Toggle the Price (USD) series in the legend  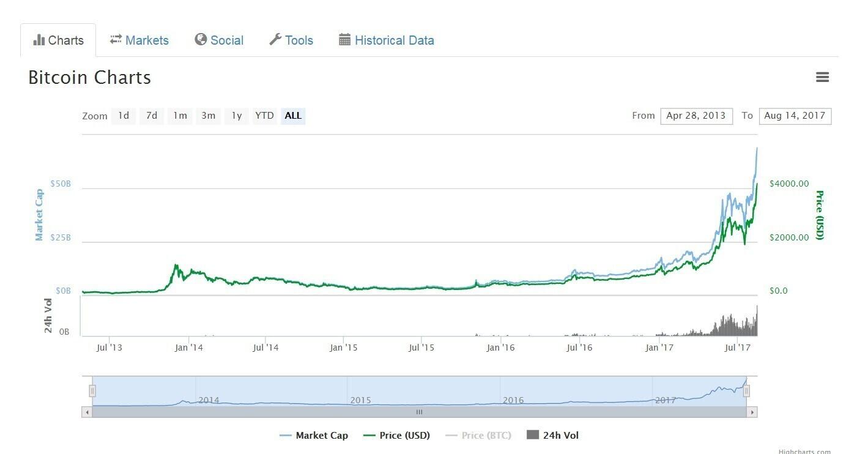coord(395,435)
